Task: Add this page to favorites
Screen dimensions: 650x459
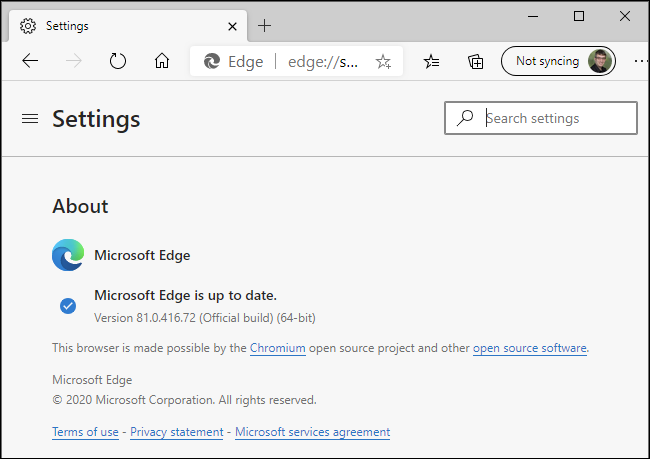Action: coord(383,62)
